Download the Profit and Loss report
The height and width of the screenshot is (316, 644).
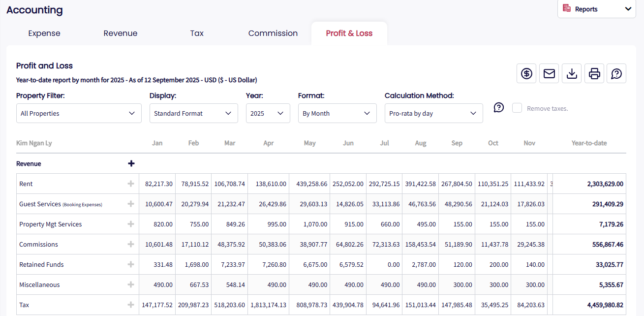572,74
